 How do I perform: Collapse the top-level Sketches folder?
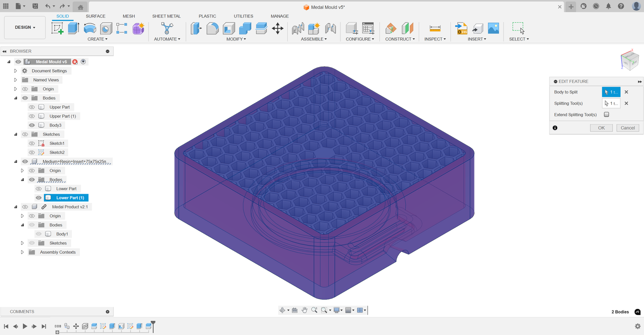(15, 134)
